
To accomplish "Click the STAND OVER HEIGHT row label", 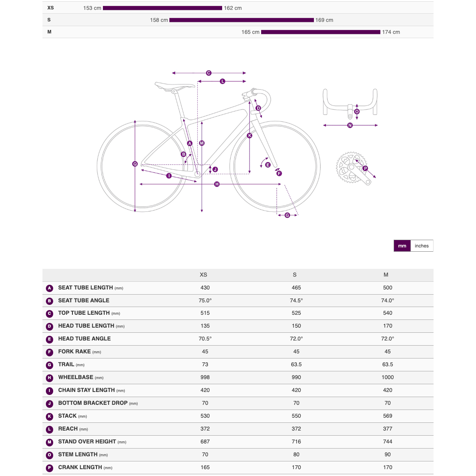I will pos(87,442).
